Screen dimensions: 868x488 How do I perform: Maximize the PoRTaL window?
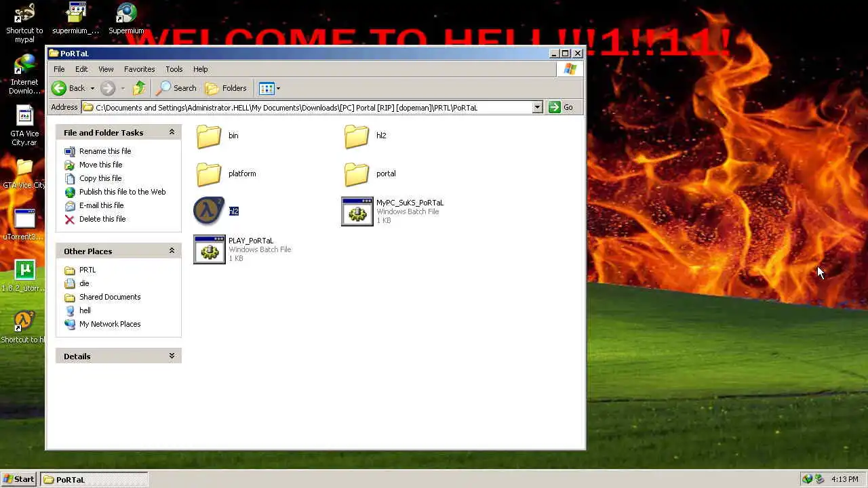click(566, 53)
